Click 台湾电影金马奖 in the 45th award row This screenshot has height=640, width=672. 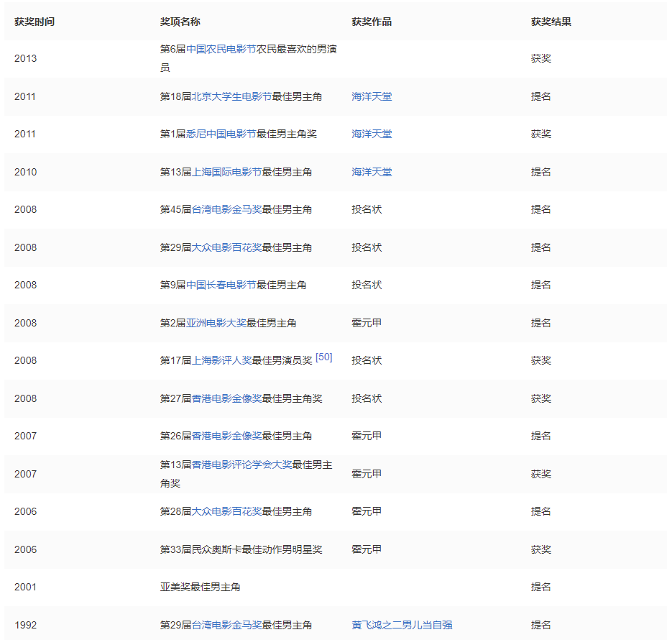click(226, 209)
